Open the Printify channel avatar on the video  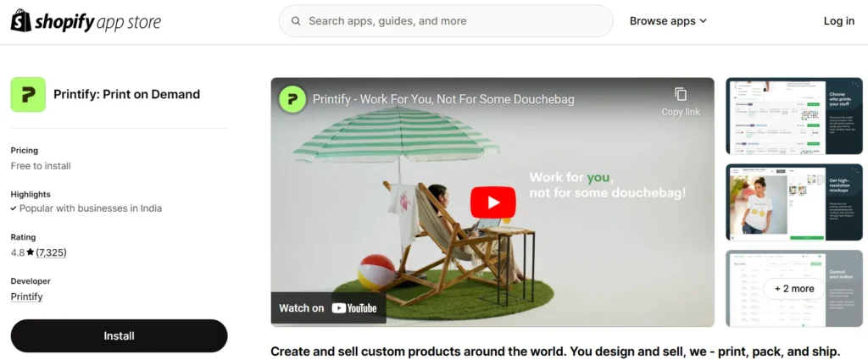292,100
